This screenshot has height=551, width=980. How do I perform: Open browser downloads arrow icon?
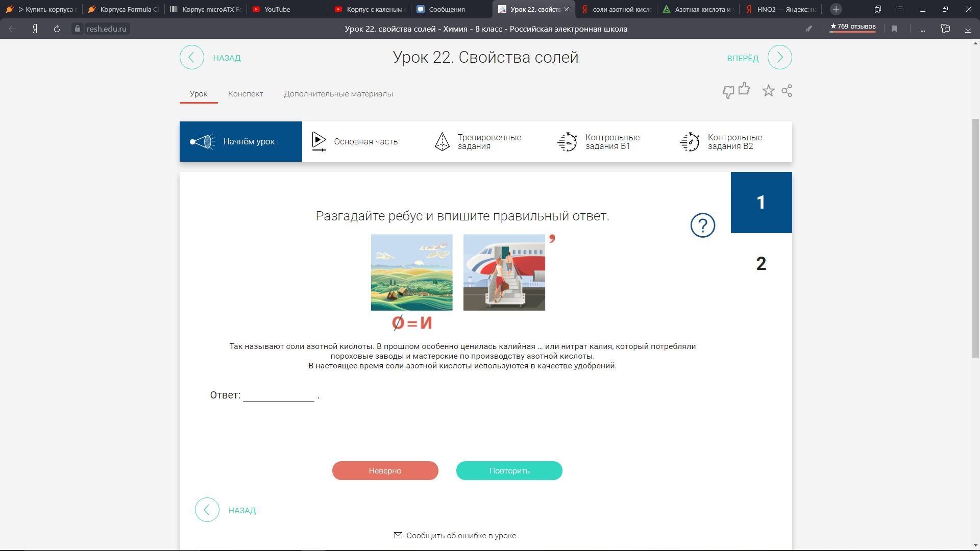tap(968, 29)
